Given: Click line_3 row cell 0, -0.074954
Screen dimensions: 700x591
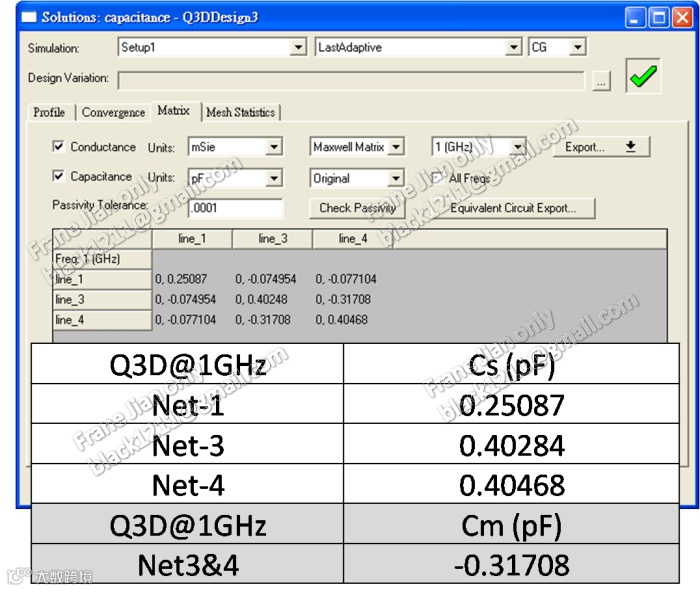Looking at the screenshot, I should coord(185,299).
